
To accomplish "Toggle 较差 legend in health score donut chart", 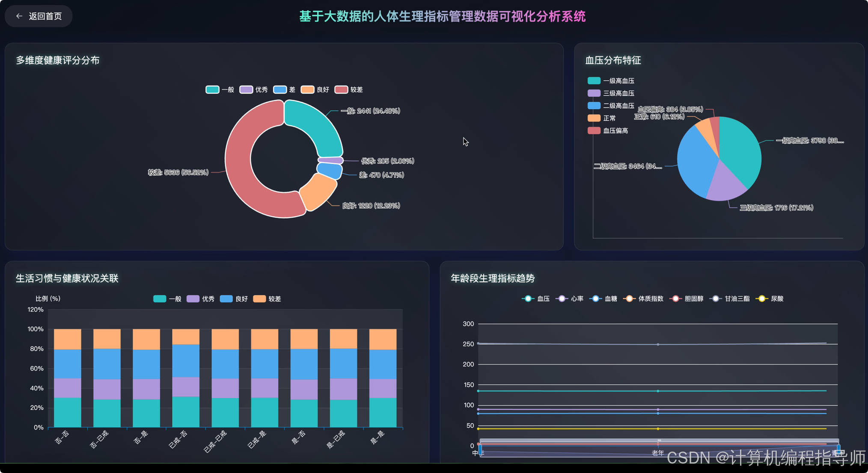I will [x=348, y=89].
